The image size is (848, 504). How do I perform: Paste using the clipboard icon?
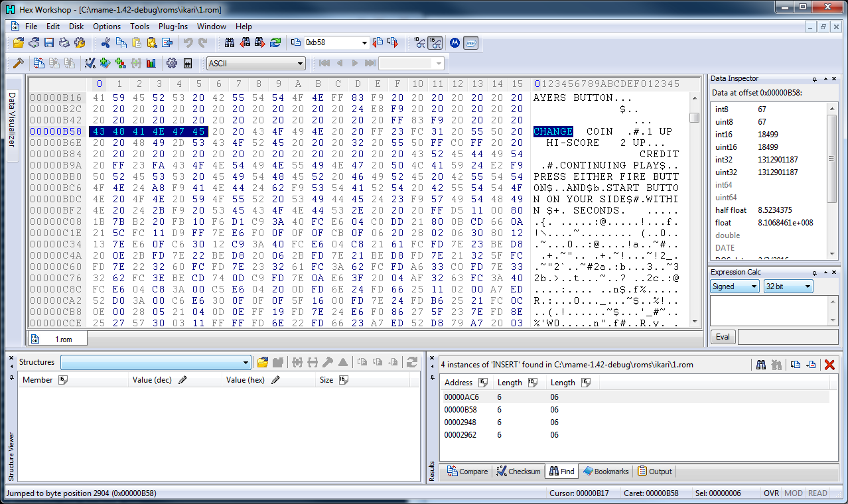coord(136,43)
